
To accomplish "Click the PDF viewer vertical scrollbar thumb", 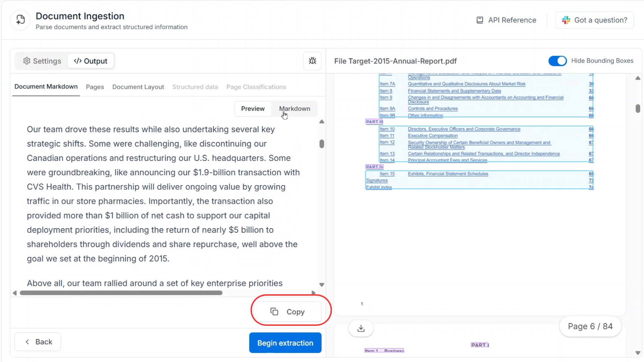I will (638, 109).
